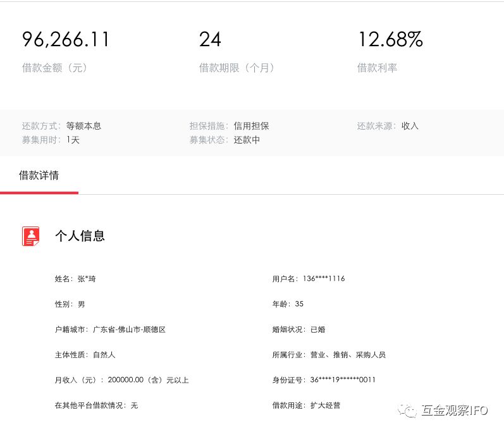Click the 担保措施 信用担保 entry

point(229,126)
